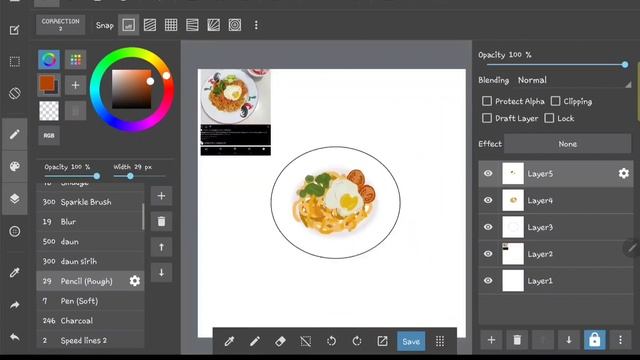
Task: Add a new layer with plus button
Action: 491,340
